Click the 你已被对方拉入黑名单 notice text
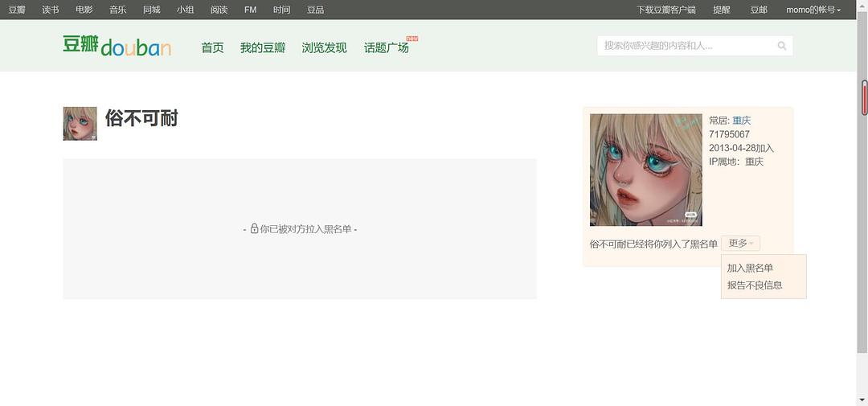868x406 pixels. (305, 229)
